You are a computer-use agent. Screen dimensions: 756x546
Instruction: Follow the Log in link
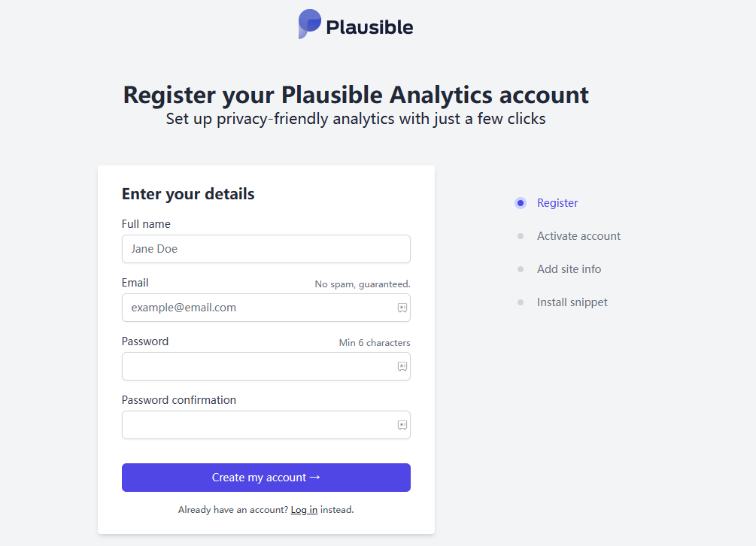pyautogui.click(x=304, y=510)
